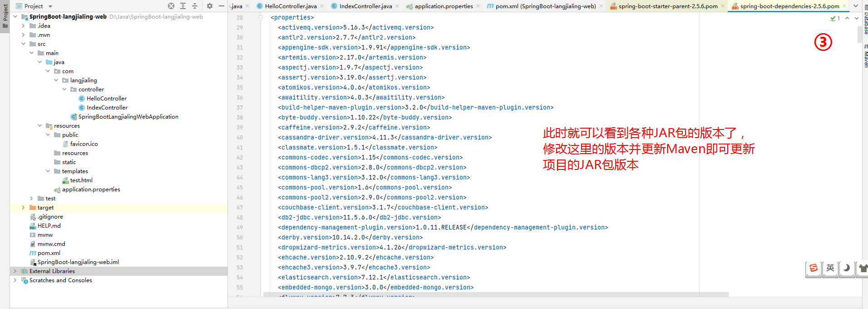This screenshot has height=309, width=868.
Task: Go to previous highlighted problem arrow
Action: pyautogui.click(x=847, y=19)
